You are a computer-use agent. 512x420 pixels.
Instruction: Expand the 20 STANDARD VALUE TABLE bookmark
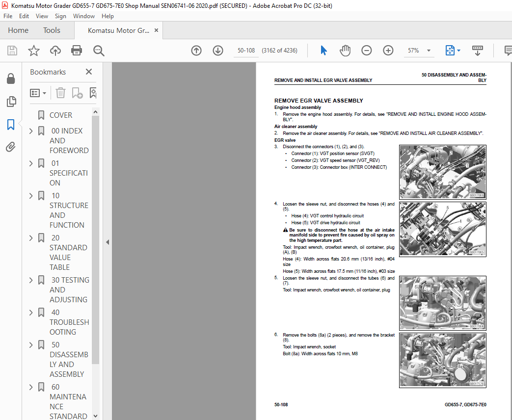[x=31, y=238]
